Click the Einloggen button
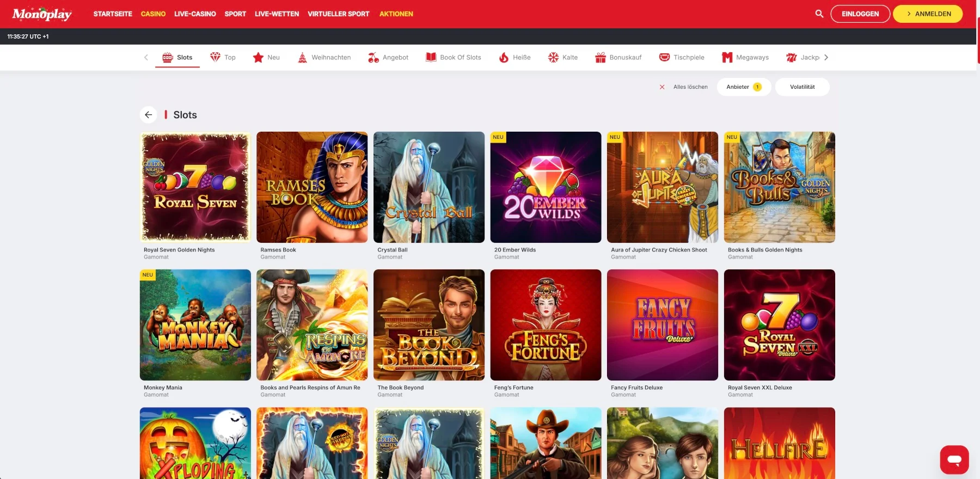This screenshot has width=980, height=479. tap(860, 14)
